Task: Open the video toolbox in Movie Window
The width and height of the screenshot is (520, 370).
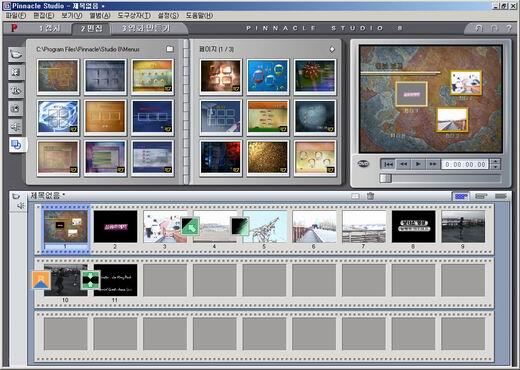Action: (x=16, y=196)
